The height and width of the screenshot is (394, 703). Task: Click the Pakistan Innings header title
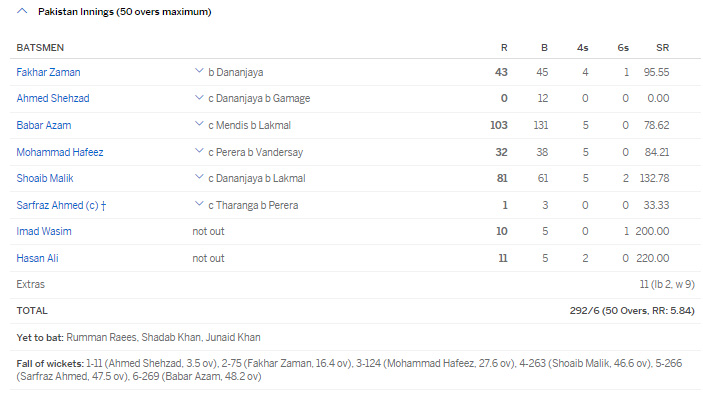125,12
